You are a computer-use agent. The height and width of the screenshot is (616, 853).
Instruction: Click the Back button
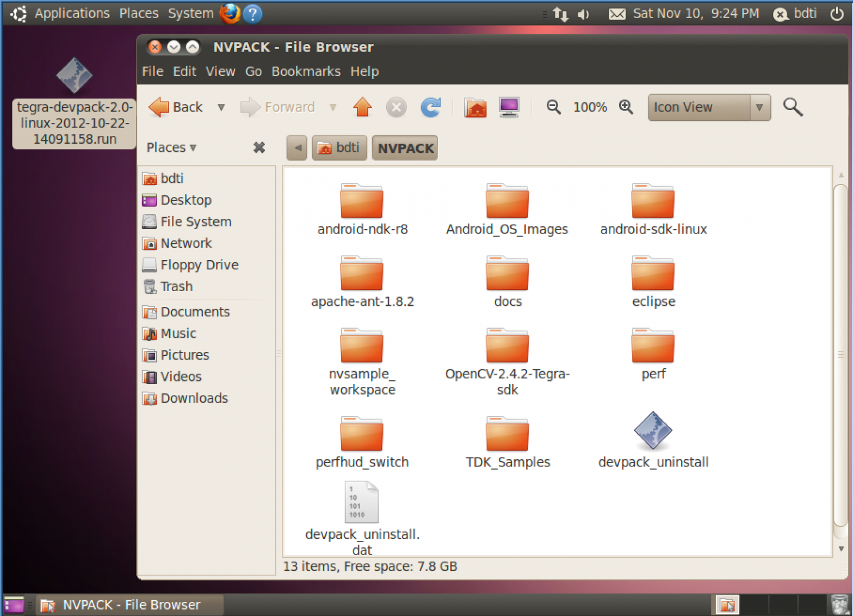click(176, 107)
